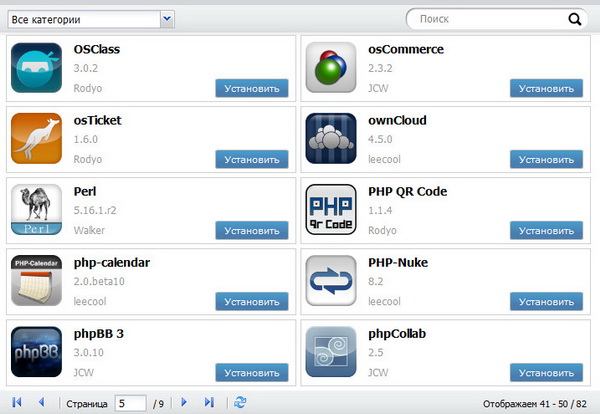This screenshot has height=414, width=600.
Task: Expand the 'Все категории' category dropdown
Action: tap(166, 18)
